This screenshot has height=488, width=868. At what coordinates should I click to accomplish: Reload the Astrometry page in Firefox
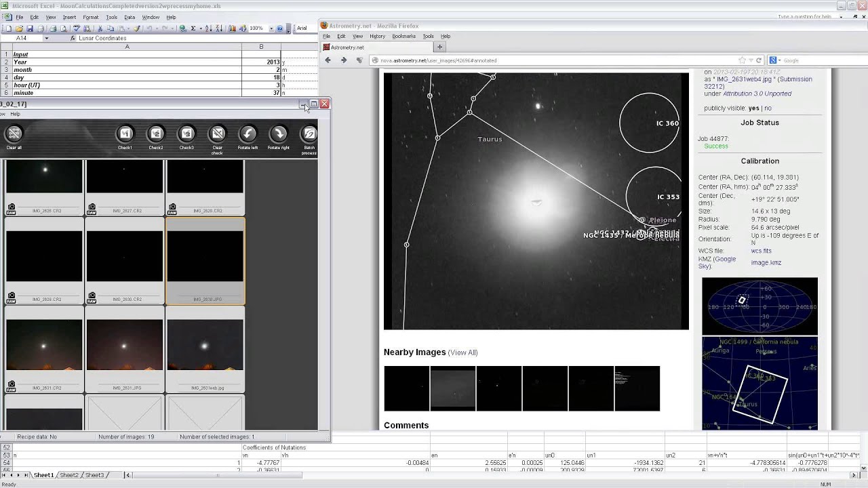click(759, 60)
